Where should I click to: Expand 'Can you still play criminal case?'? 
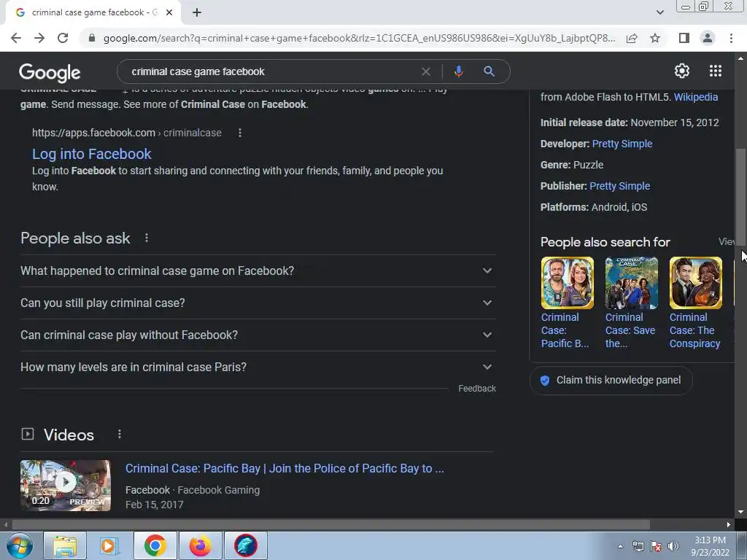coord(258,303)
